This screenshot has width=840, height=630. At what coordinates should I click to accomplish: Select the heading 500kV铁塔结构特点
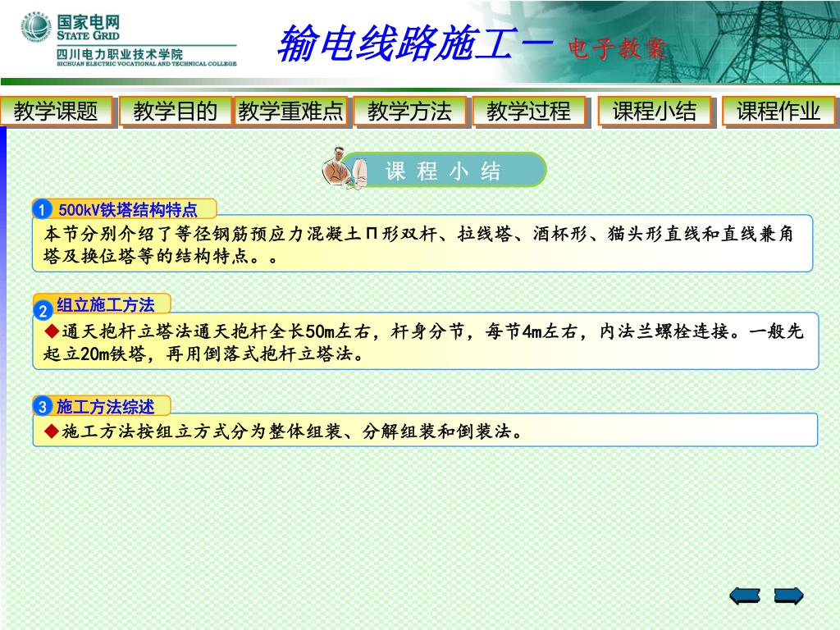127,209
